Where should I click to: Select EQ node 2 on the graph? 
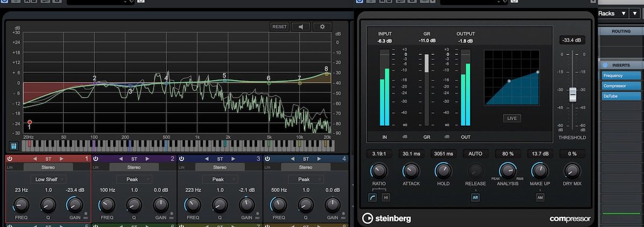coord(94,83)
